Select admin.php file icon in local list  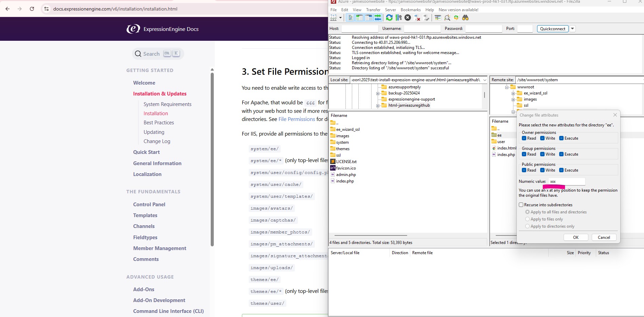333,175
